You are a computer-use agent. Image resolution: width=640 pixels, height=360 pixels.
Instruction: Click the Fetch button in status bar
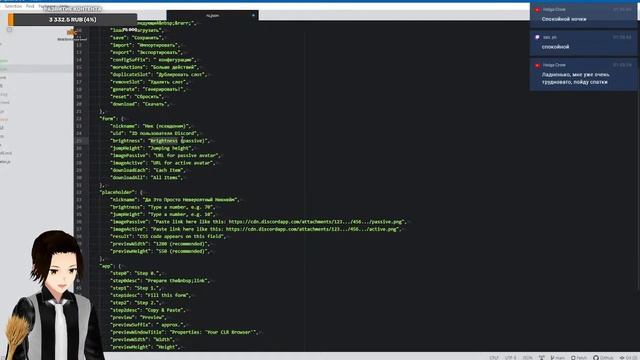[579, 358]
